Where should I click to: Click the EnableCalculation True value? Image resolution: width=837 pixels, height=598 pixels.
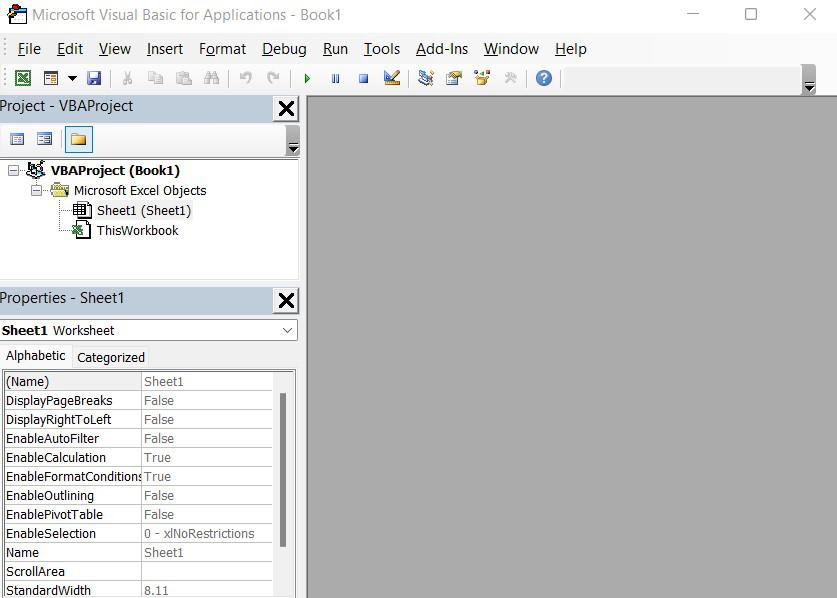pyautogui.click(x=207, y=458)
